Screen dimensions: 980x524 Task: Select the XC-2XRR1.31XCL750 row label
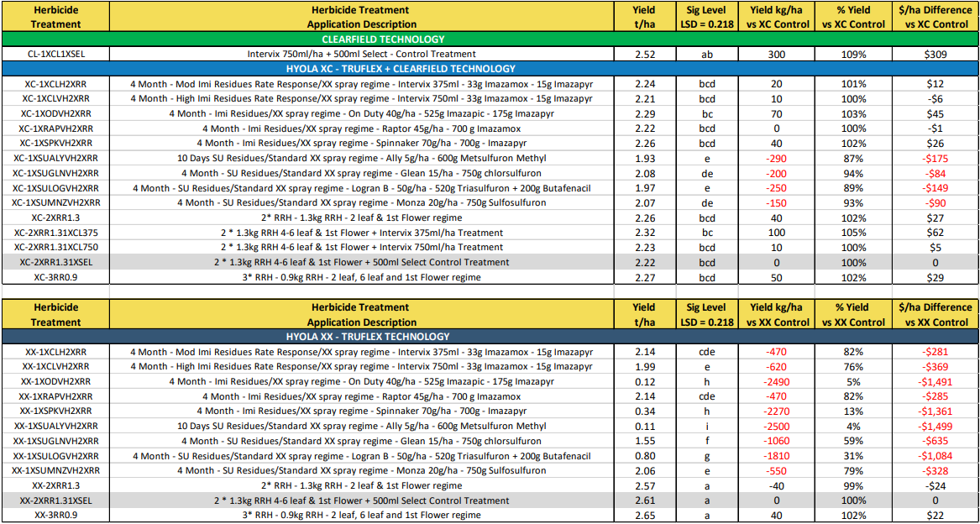click(x=55, y=247)
